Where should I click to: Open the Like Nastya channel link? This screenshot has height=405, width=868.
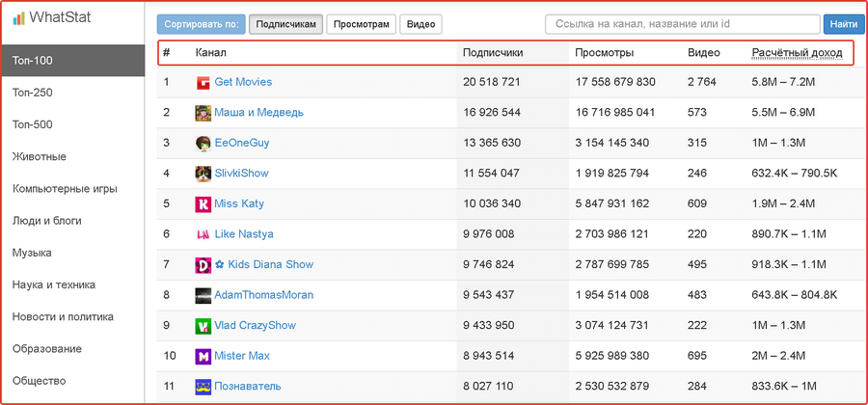coord(244,234)
